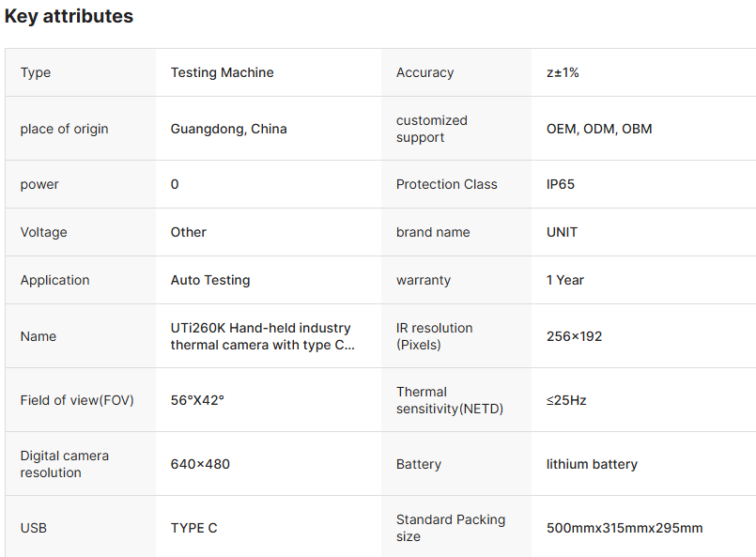Click the 640×480 camera resolution value
Image resolution: width=756 pixels, height=557 pixels.
200,464
